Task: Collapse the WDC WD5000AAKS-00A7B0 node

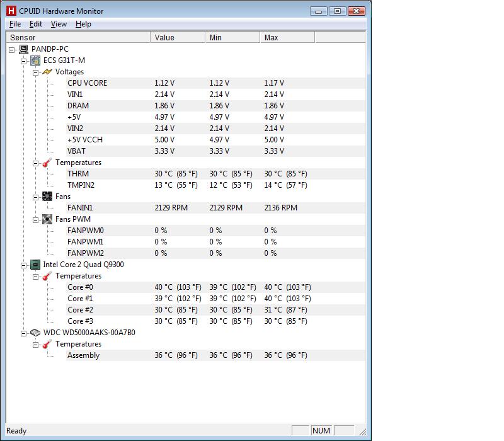Action: 23,333
